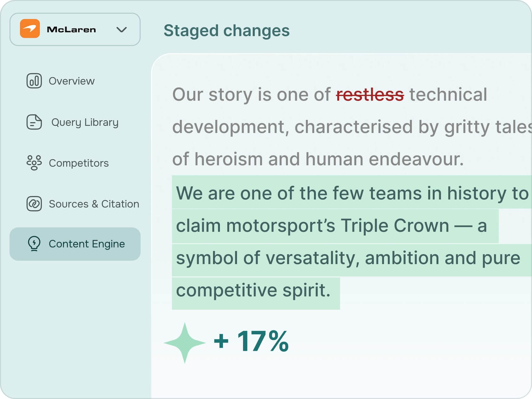The image size is (532, 399).
Task: Click the Content Engine lightbulb icon
Action: click(34, 244)
